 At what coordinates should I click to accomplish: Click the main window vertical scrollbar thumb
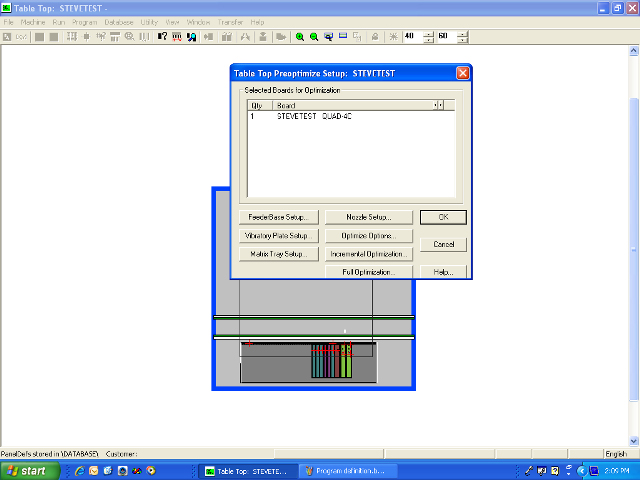(x=633, y=250)
